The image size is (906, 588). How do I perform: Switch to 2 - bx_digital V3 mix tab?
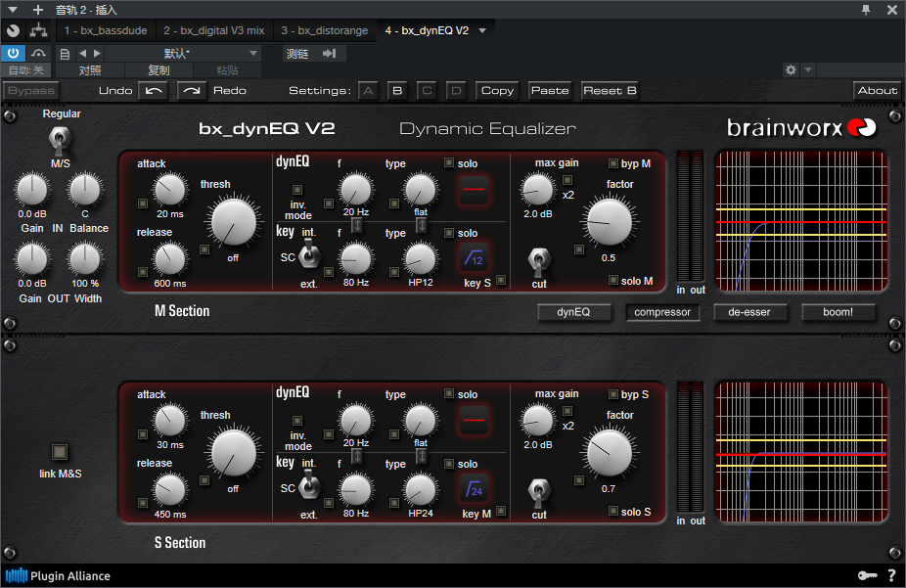pos(214,30)
